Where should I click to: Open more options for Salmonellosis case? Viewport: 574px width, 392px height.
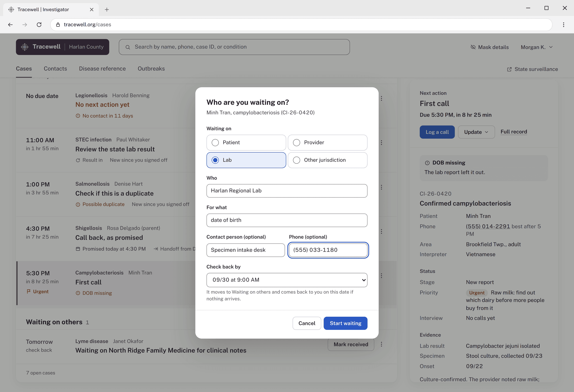point(381,187)
